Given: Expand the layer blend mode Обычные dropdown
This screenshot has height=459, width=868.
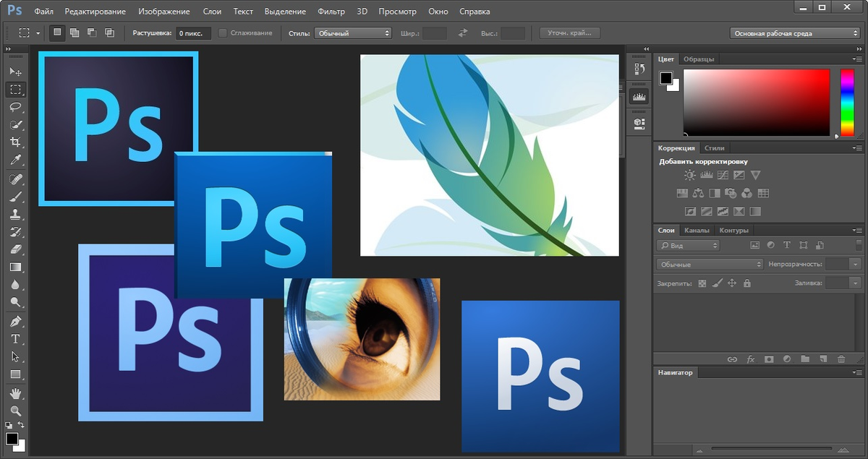Looking at the screenshot, I should coord(710,265).
